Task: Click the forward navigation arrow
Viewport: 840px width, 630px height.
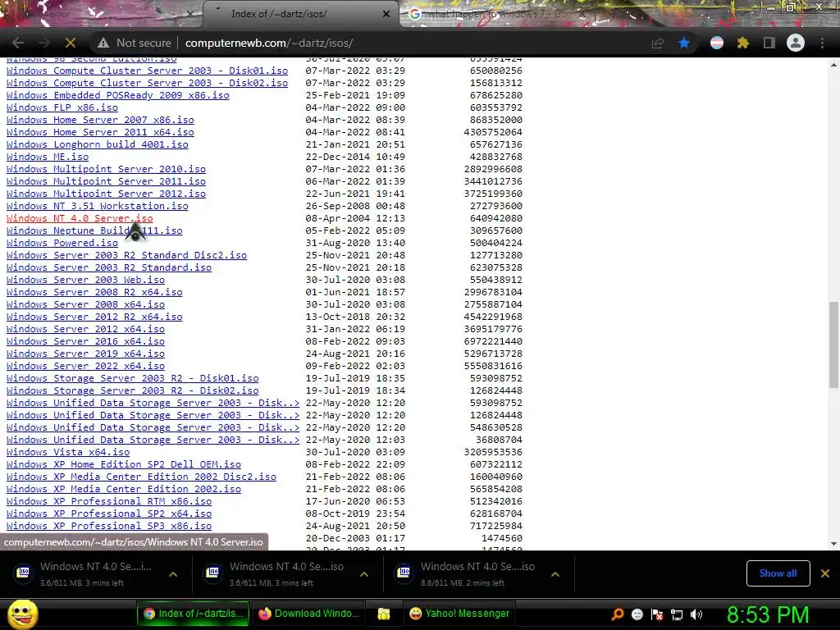Action: 44,43
